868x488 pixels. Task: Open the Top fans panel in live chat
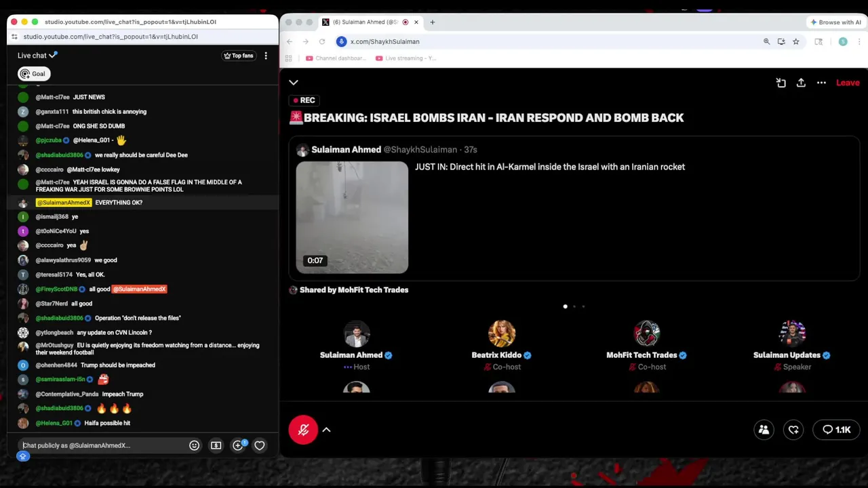pos(239,56)
